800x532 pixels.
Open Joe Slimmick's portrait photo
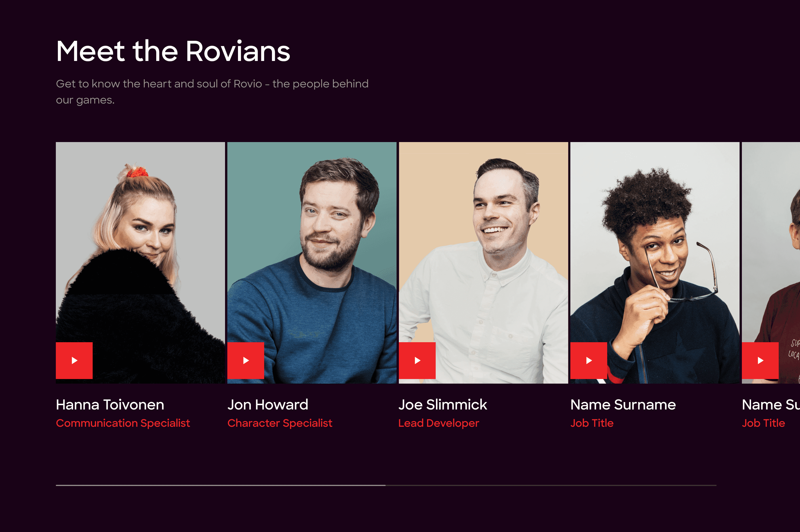pyautogui.click(x=483, y=263)
